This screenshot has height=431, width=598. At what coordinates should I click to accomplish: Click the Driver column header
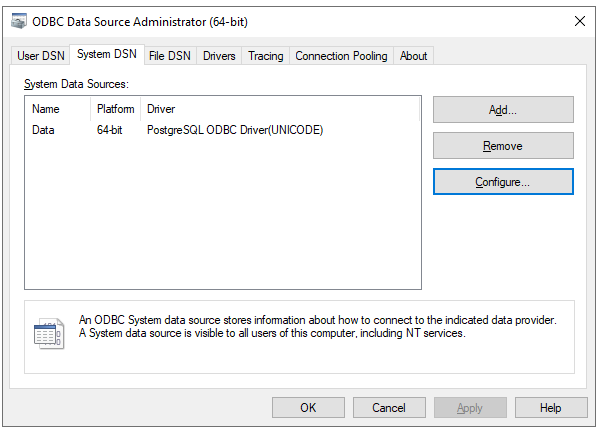(x=280, y=109)
